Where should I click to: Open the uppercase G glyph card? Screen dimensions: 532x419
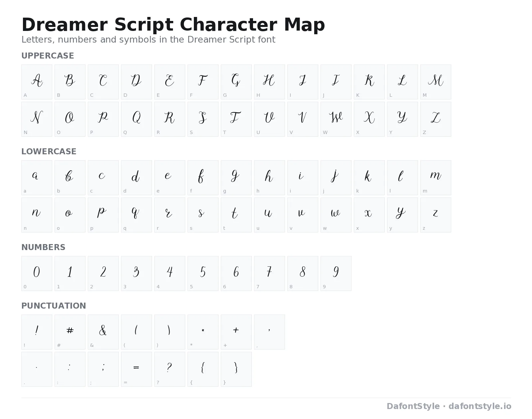click(x=236, y=82)
